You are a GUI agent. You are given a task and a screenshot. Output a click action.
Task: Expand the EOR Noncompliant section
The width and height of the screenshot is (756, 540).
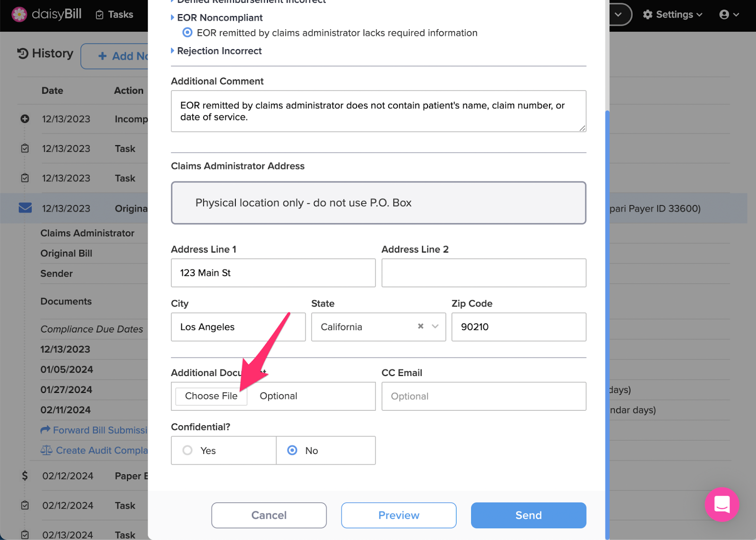coord(216,17)
